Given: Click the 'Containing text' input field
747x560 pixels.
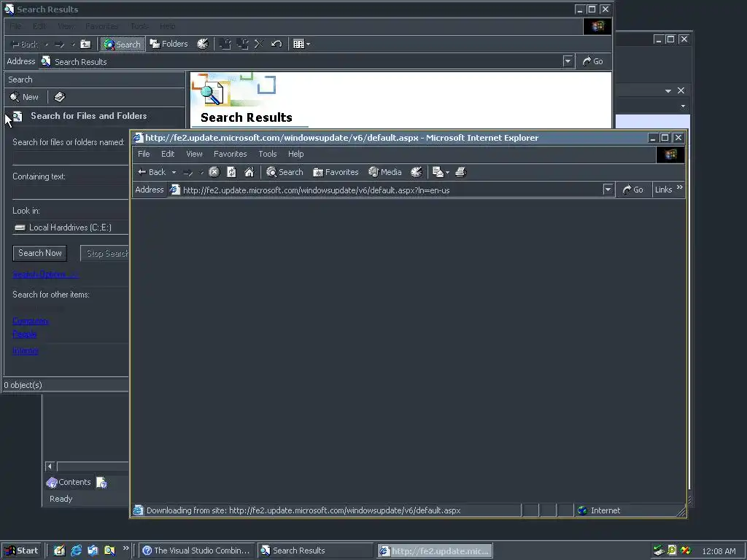Looking at the screenshot, I should coord(71,192).
